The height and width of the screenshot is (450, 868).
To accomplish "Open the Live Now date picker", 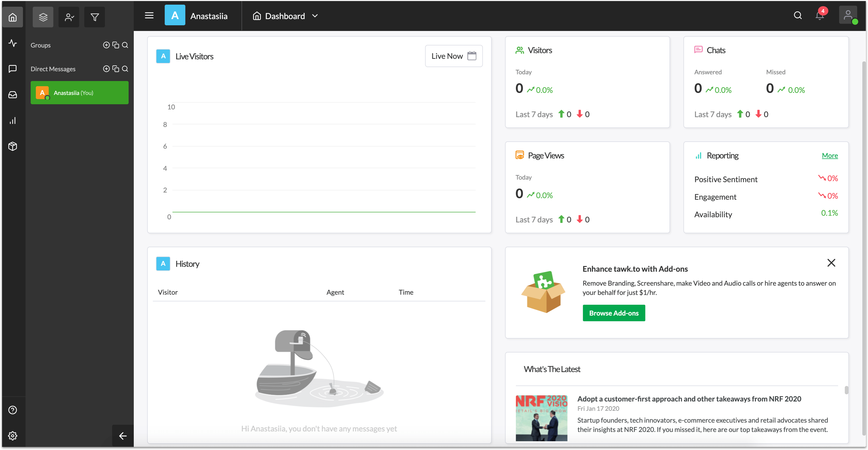I will coord(454,56).
